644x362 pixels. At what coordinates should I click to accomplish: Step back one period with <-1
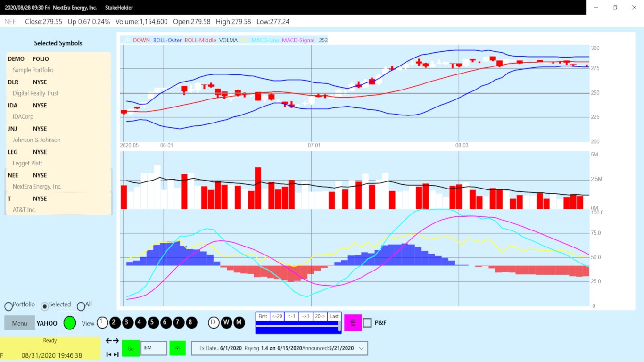click(x=291, y=316)
